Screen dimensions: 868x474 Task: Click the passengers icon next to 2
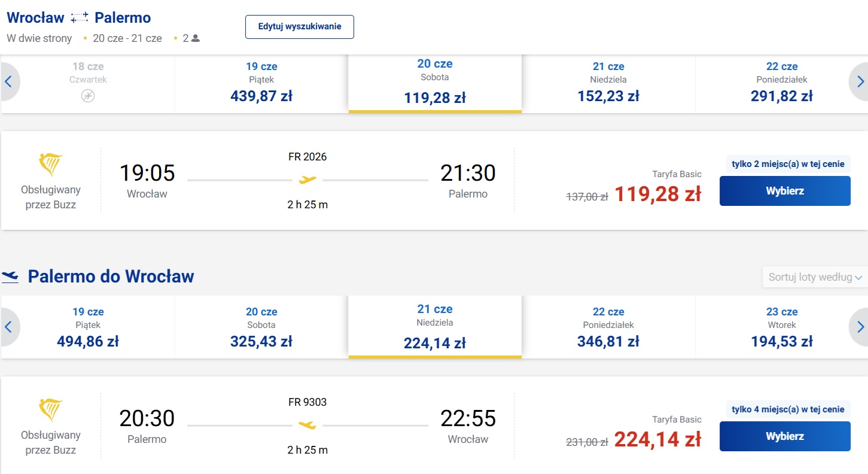196,38
